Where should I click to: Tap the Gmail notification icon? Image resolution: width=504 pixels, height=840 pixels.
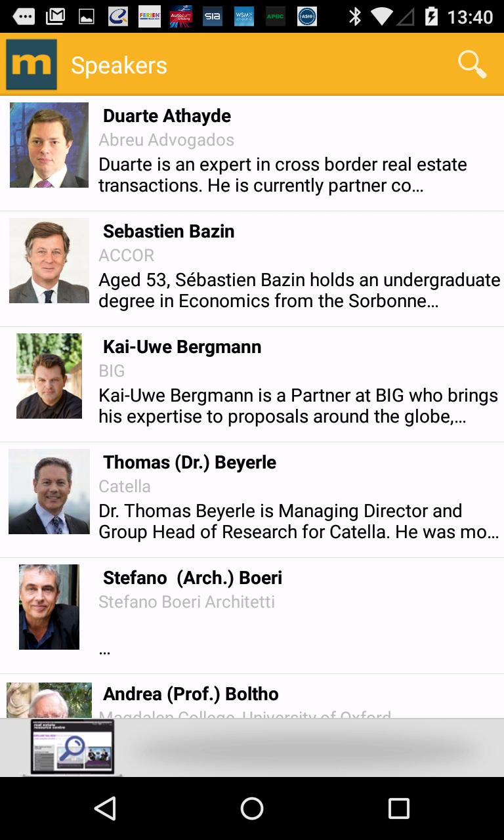coord(56,17)
